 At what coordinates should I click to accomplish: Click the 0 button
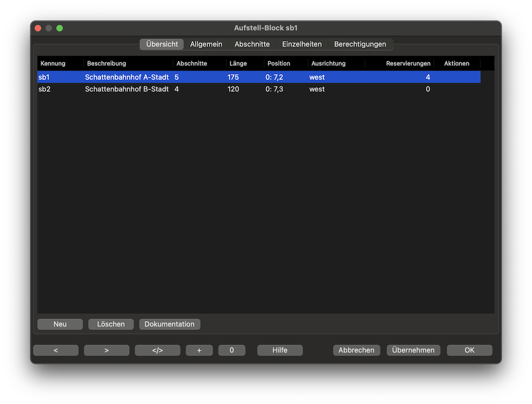pos(232,350)
